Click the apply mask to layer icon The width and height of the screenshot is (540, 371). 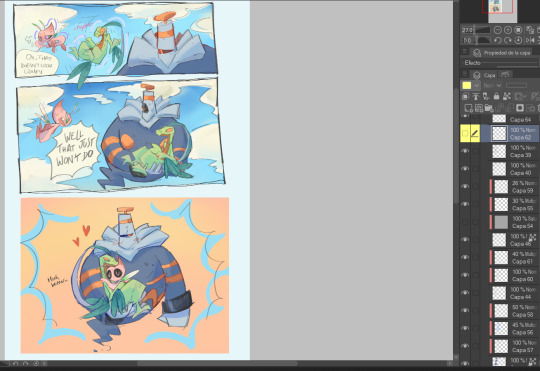(x=530, y=108)
